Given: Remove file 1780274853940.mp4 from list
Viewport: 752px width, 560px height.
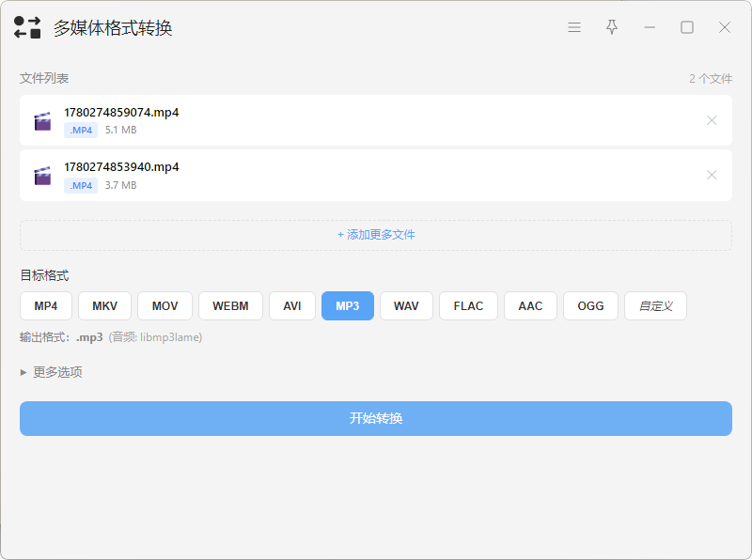Looking at the screenshot, I should click(x=712, y=175).
